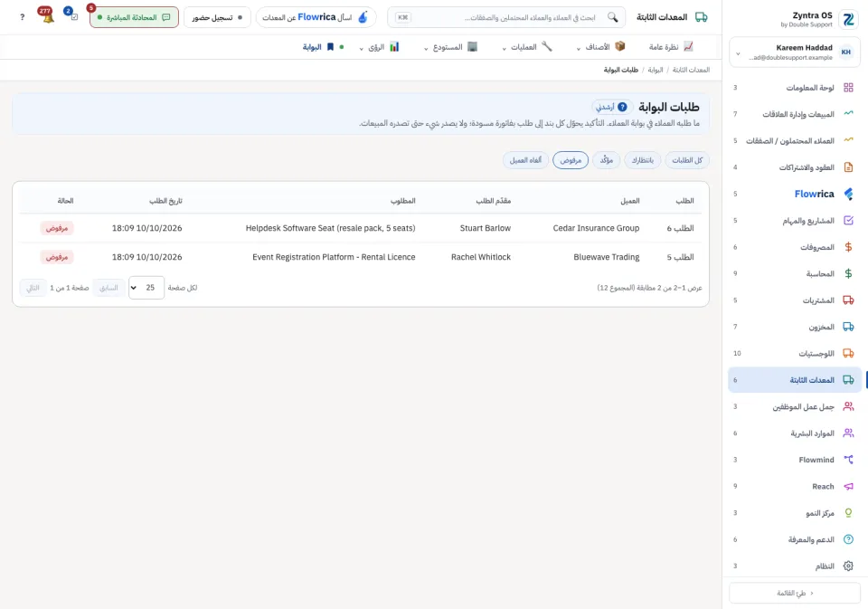This screenshot has width=868, height=609.
Task: Toggle المحادثة المباشرة live chat
Action: pyautogui.click(x=134, y=17)
